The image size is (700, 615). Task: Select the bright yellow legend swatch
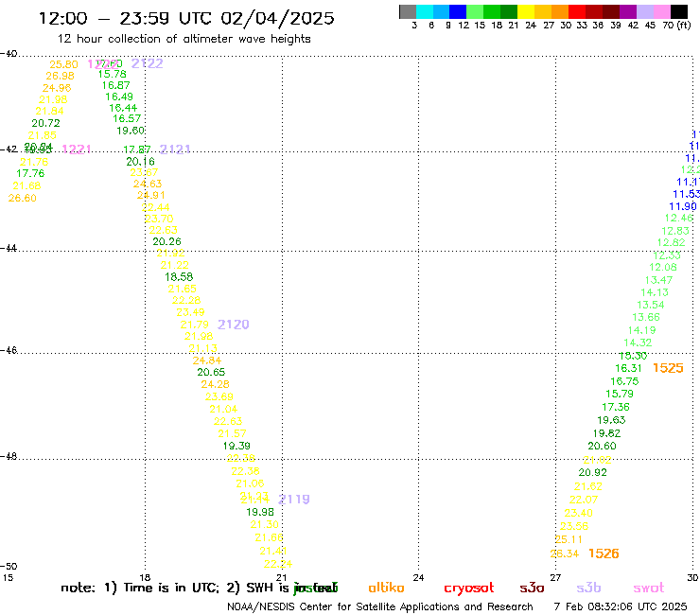click(526, 11)
